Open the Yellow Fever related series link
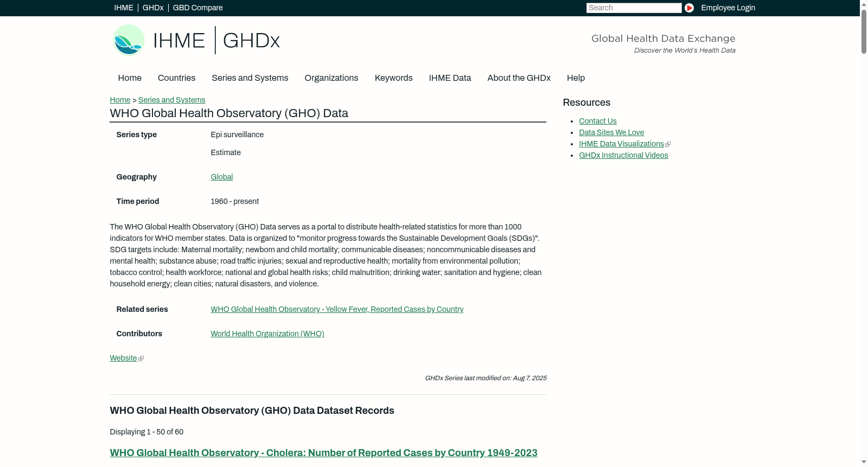 337,309
